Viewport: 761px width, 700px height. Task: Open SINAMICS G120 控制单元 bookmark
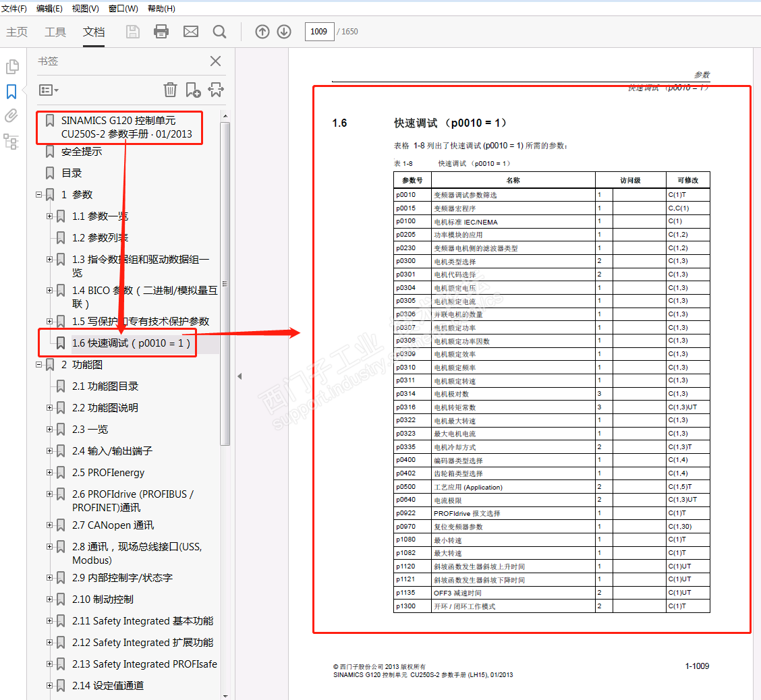pyautogui.click(x=126, y=127)
